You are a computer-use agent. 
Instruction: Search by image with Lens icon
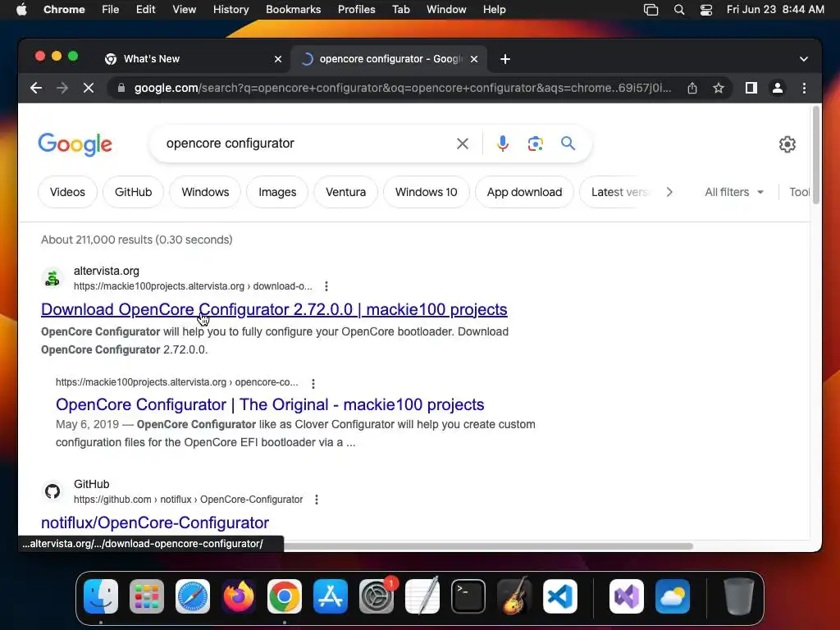535,144
